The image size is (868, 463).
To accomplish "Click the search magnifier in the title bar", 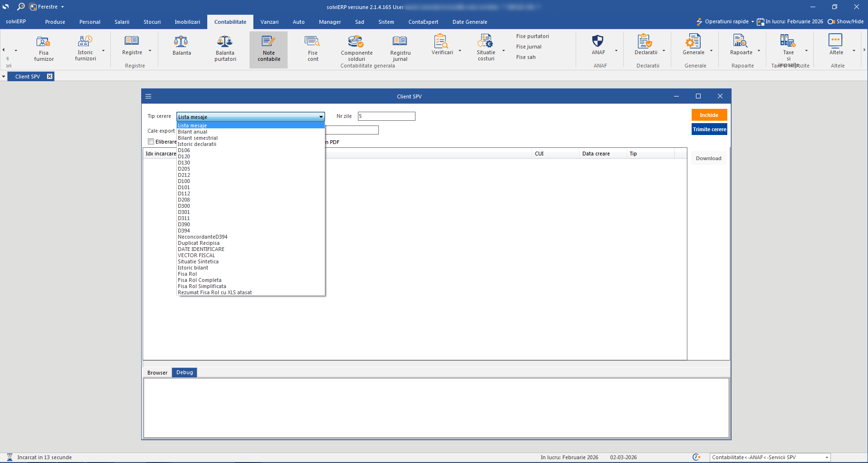I will [x=21, y=7].
